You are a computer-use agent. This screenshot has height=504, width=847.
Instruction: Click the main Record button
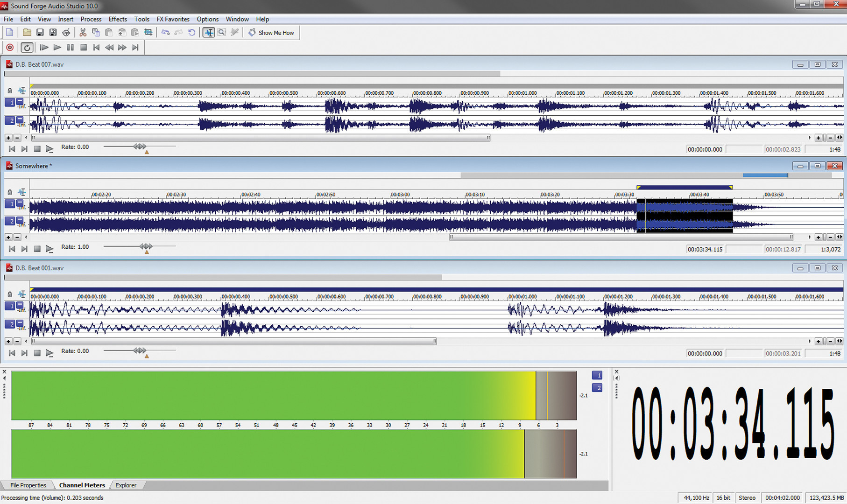[x=10, y=48]
